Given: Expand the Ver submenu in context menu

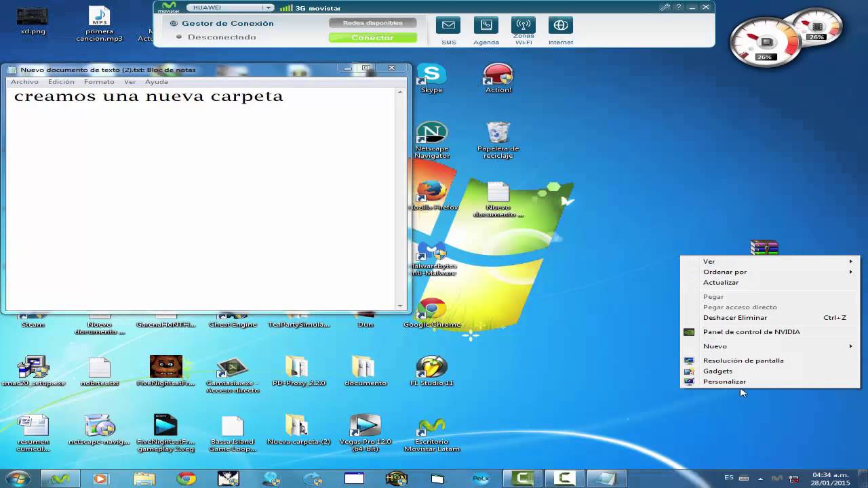Looking at the screenshot, I should [770, 262].
